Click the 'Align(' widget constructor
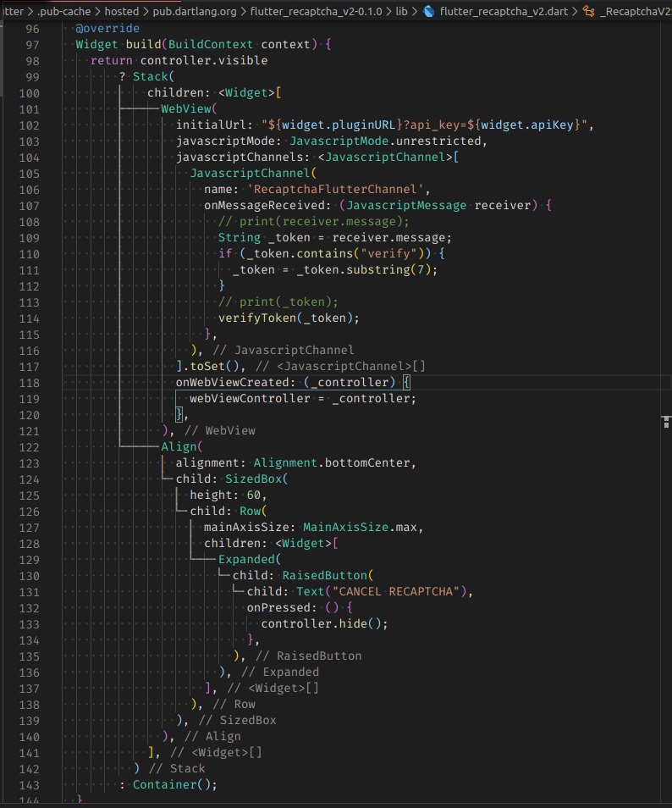The height and width of the screenshot is (808, 672). pos(182,446)
